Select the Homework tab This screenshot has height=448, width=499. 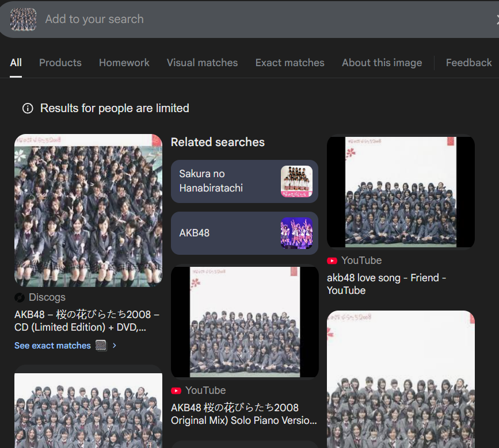(x=124, y=63)
